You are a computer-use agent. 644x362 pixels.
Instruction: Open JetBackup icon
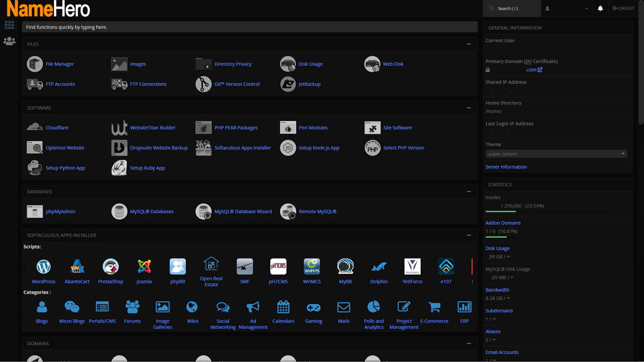[288, 84]
